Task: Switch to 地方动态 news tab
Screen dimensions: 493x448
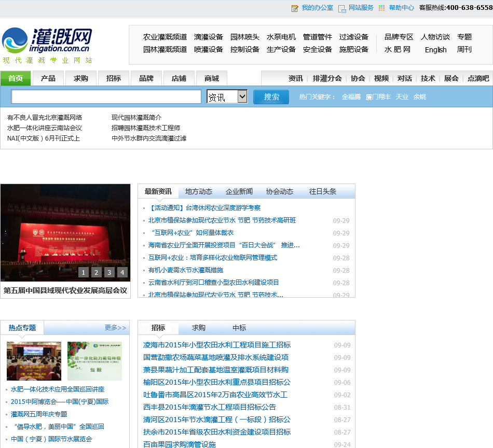Action: 199,191
